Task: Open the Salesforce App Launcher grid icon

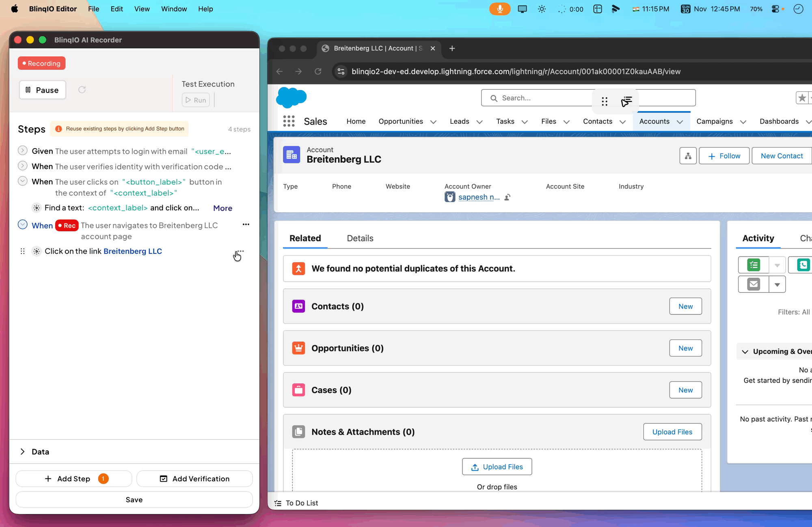Action: click(289, 121)
